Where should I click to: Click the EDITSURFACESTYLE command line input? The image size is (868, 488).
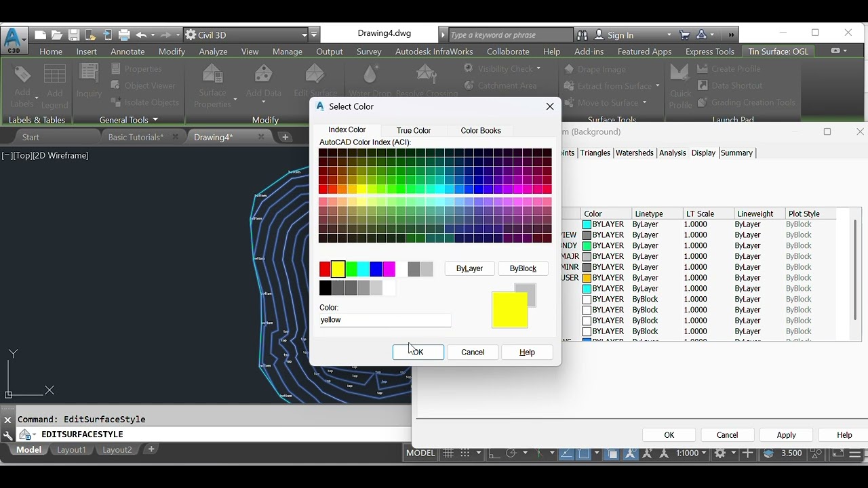click(224, 434)
